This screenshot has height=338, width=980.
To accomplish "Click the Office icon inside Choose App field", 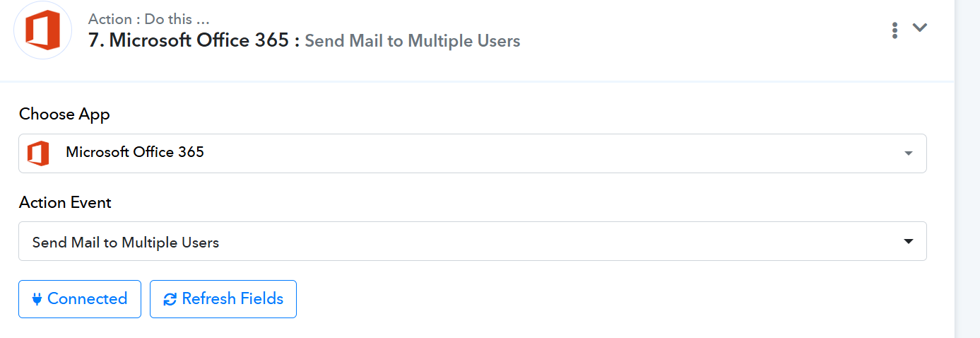I will (38, 153).
